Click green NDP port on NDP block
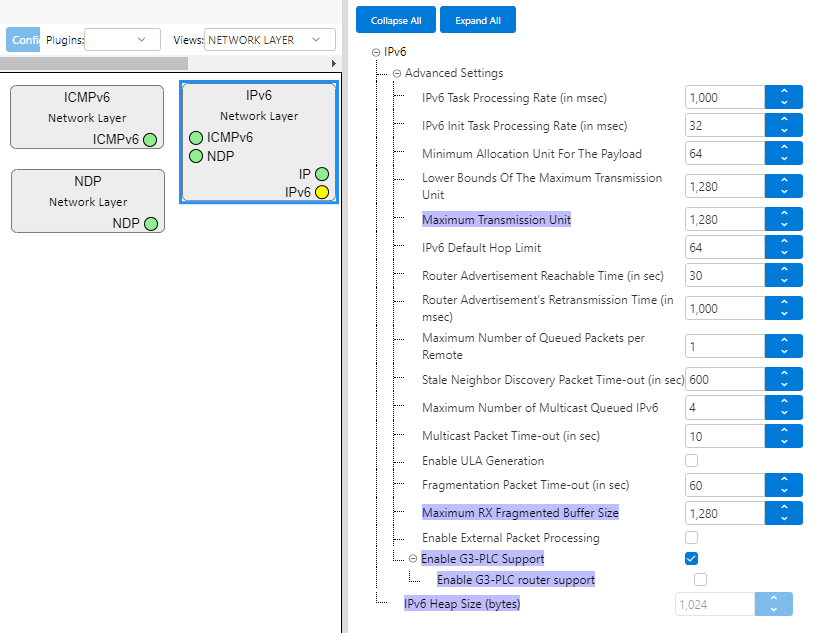The width and height of the screenshot is (833, 633). click(151, 224)
